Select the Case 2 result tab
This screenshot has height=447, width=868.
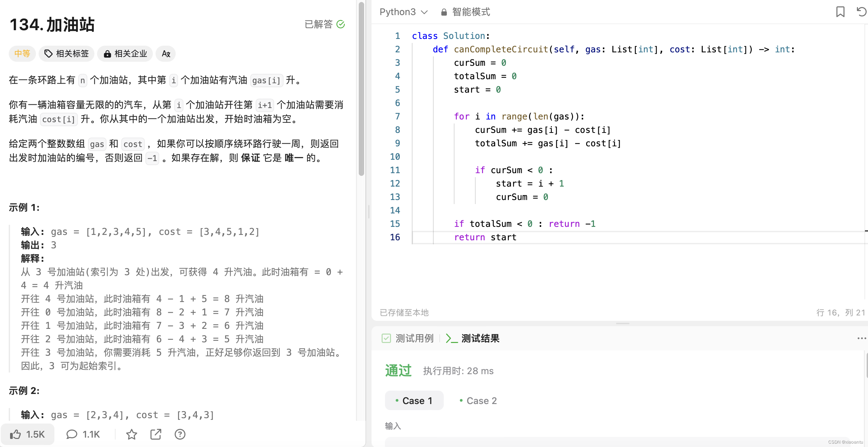click(478, 401)
